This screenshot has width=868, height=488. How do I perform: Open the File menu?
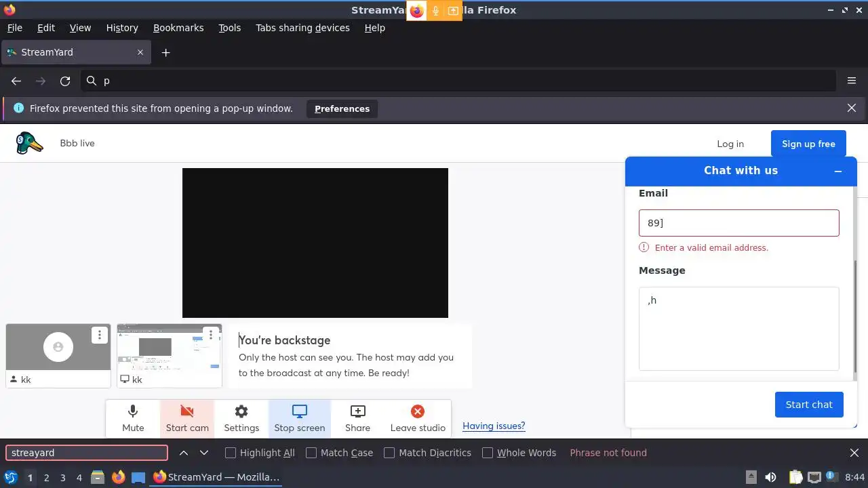point(14,28)
